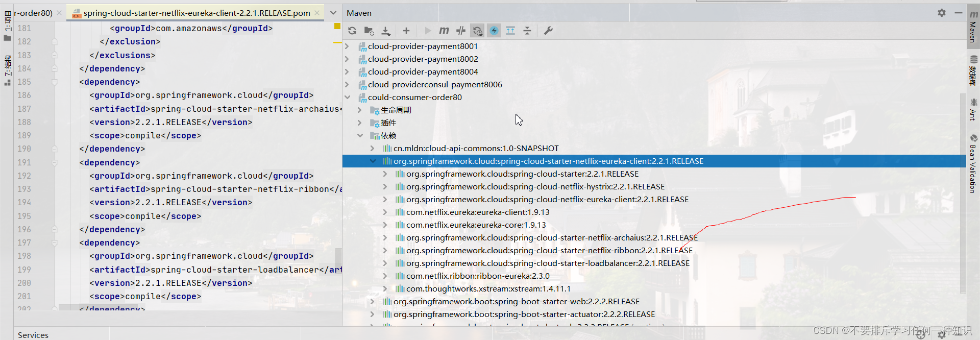Click yellow warning marker in editor stripe

point(337,26)
